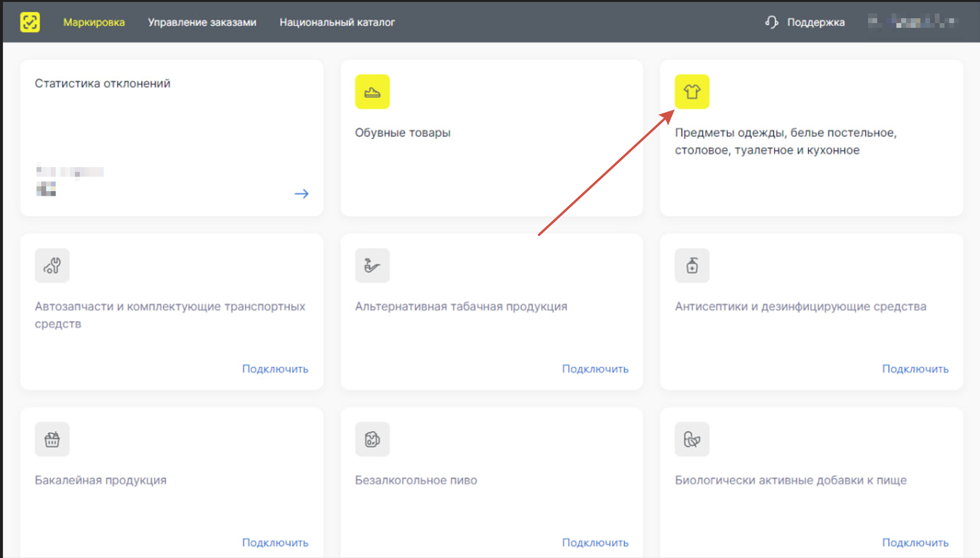The width and height of the screenshot is (980, 558).
Task: Select the pills icon for dietary supplements
Action: click(x=692, y=439)
